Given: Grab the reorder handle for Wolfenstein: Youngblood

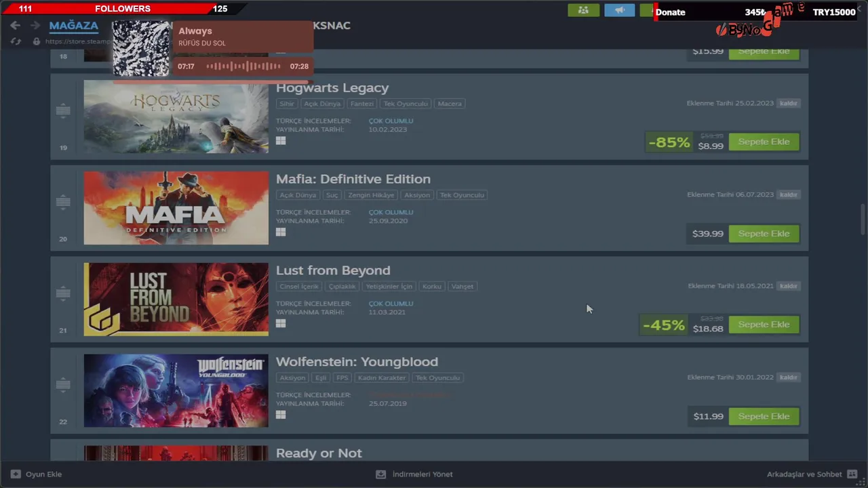Looking at the screenshot, I should pyautogui.click(x=63, y=384).
